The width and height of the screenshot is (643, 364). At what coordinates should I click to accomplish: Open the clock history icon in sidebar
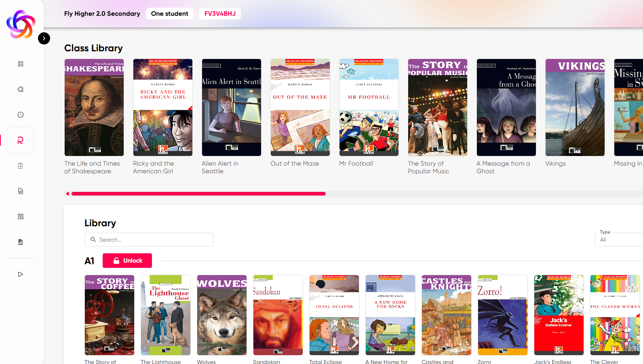point(21,115)
